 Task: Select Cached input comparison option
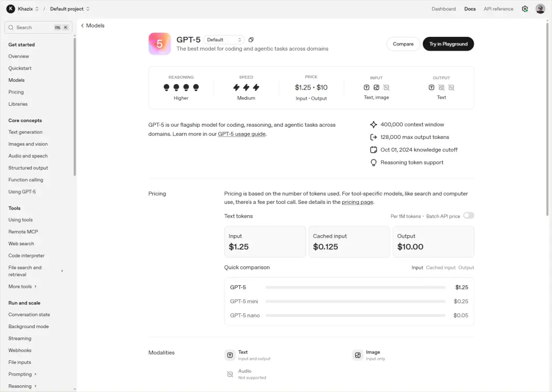click(x=441, y=267)
